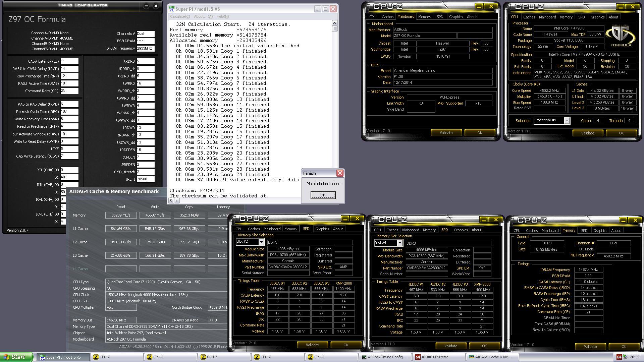Click Super PI icon in title bar
Screen dimensions: 644x362
[172, 9]
